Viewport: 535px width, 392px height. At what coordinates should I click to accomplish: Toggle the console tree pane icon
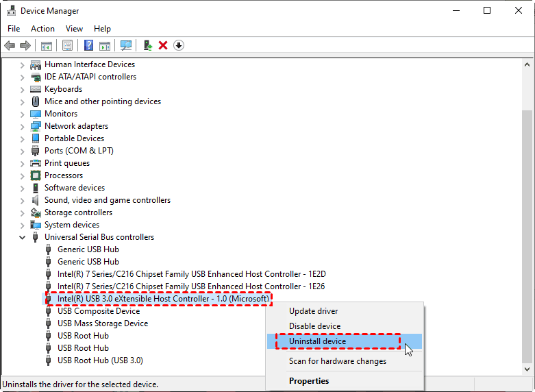[x=46, y=45]
